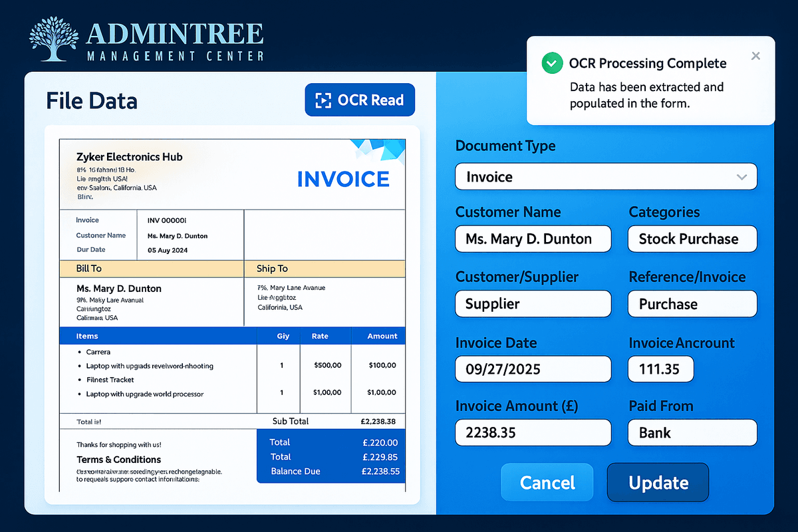Dismiss the OCR Processing Complete notification
Image resolution: width=798 pixels, height=532 pixels.
tap(755, 57)
